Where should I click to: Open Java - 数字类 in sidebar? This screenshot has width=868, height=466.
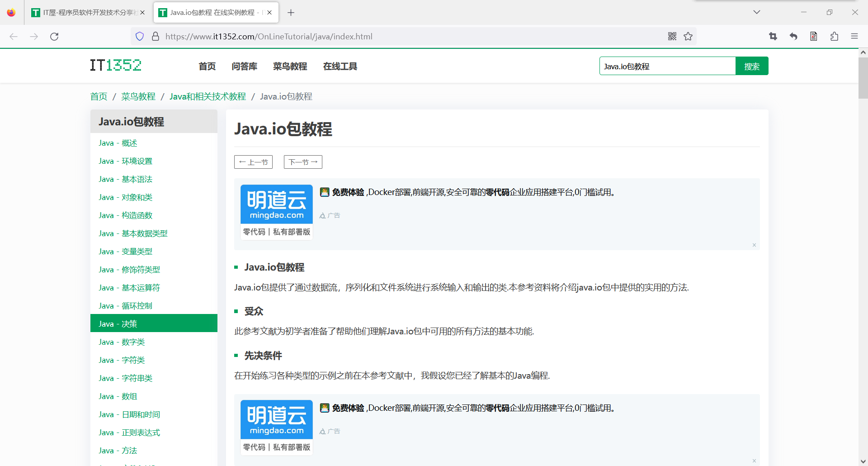[x=154, y=342]
